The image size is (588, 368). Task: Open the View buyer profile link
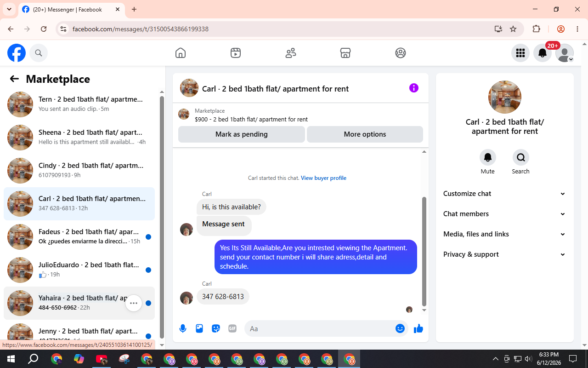[x=323, y=178]
